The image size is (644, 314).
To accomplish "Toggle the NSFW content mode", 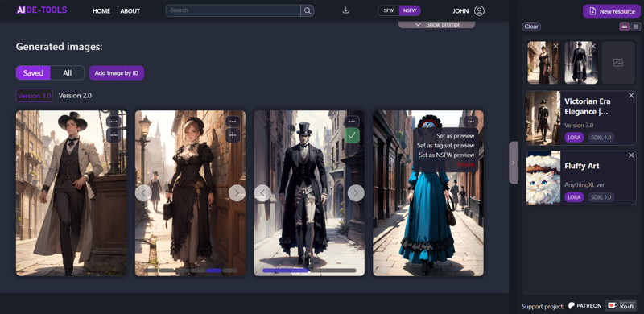I will pos(410,10).
